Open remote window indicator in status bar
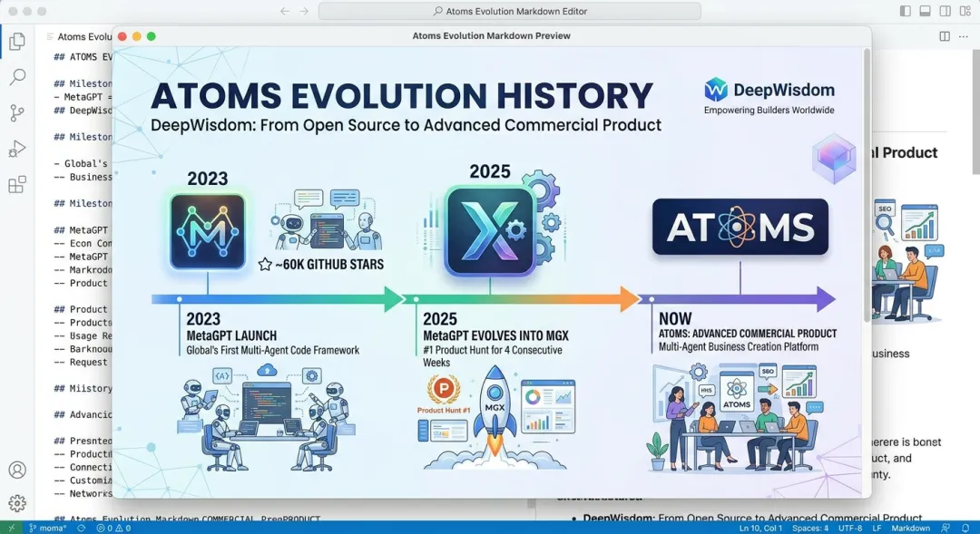980x534 pixels. coord(11,528)
